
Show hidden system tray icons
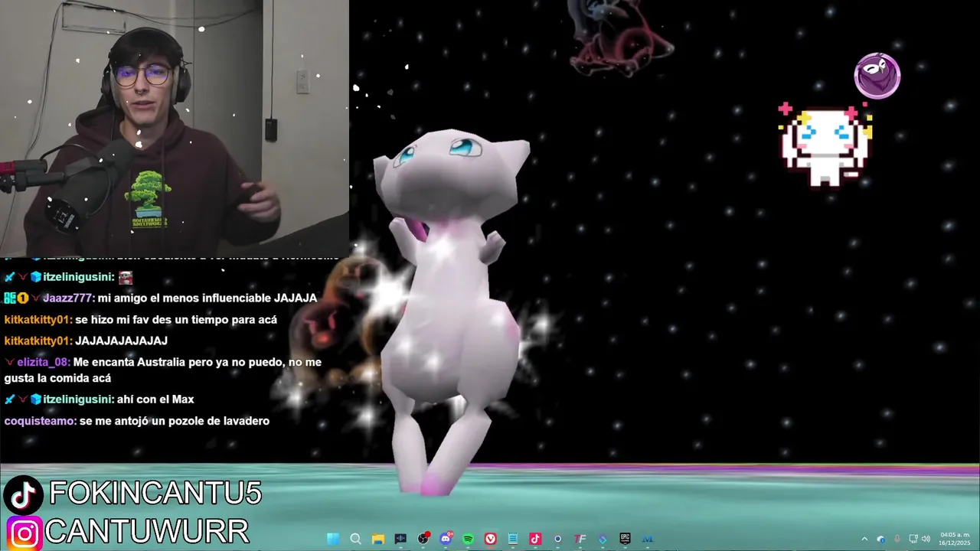(x=864, y=539)
